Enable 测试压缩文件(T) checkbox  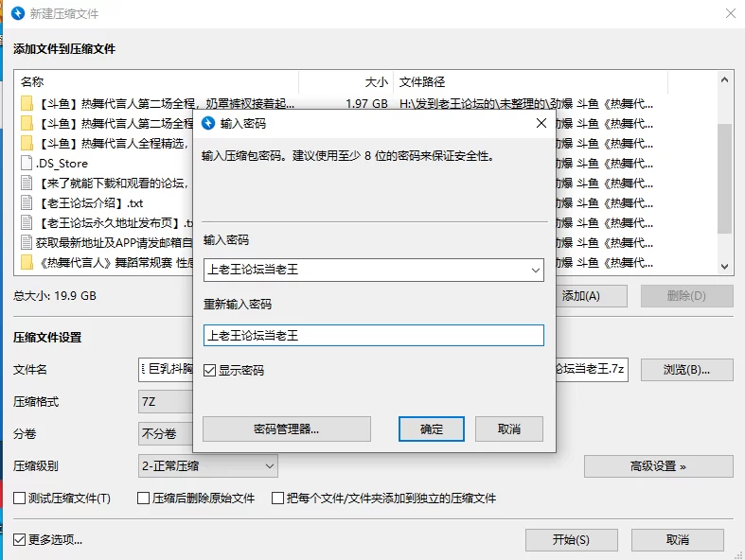20,498
